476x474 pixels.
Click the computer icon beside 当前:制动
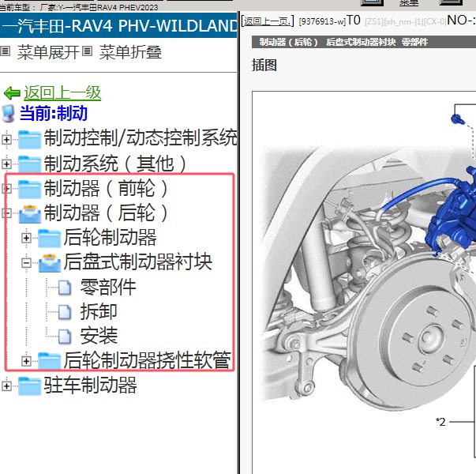8,114
